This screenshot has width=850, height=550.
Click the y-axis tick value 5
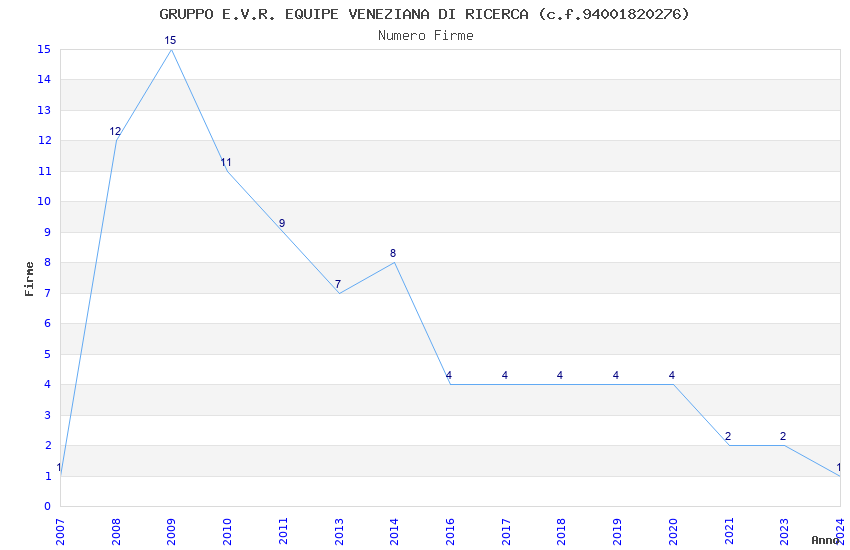coord(48,354)
